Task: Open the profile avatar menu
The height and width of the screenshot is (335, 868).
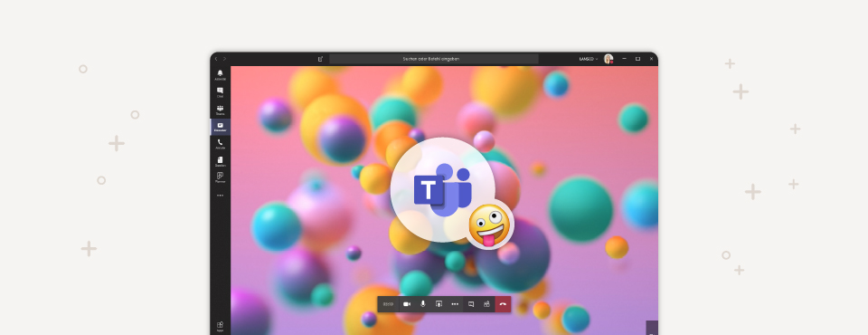Action: click(609, 59)
